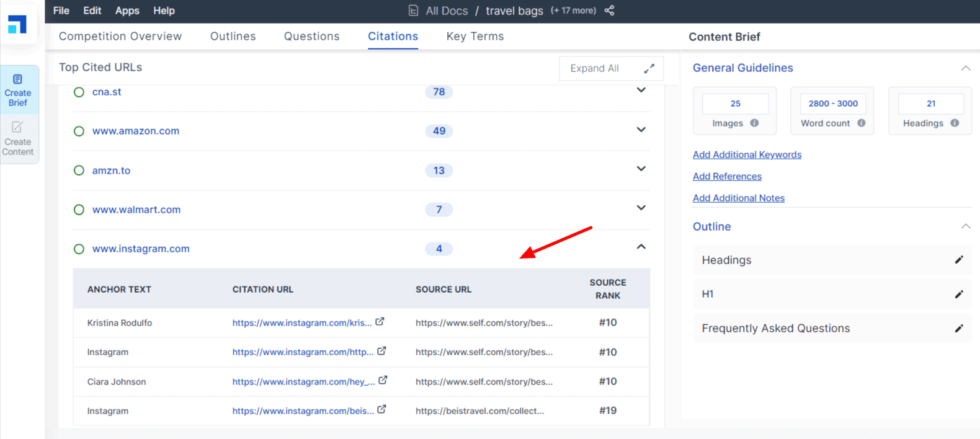Select the www.instagram.com radio circle
The height and width of the screenshot is (439, 980).
(79, 249)
